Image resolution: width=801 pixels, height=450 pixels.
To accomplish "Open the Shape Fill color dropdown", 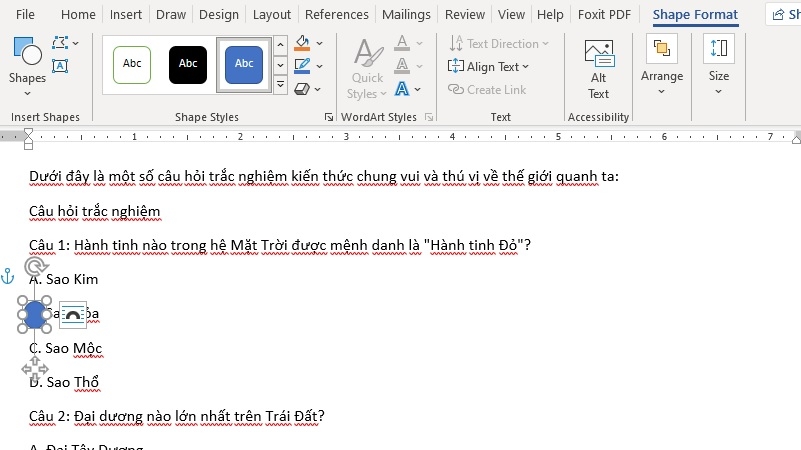I will pos(320,43).
